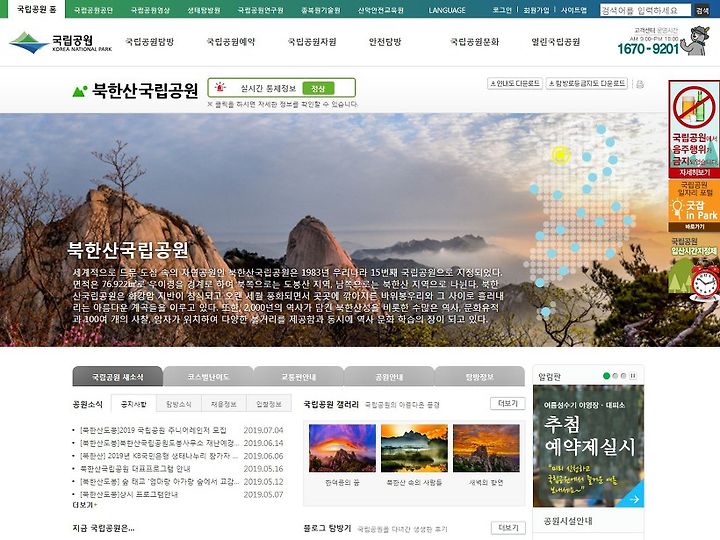Open the 생태탐방원 top link

pos(203,10)
